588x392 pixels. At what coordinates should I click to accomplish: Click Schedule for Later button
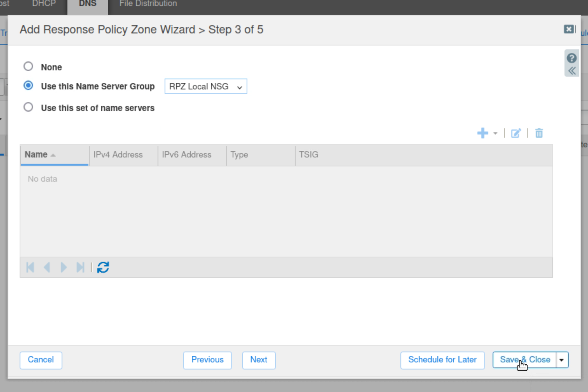click(442, 360)
